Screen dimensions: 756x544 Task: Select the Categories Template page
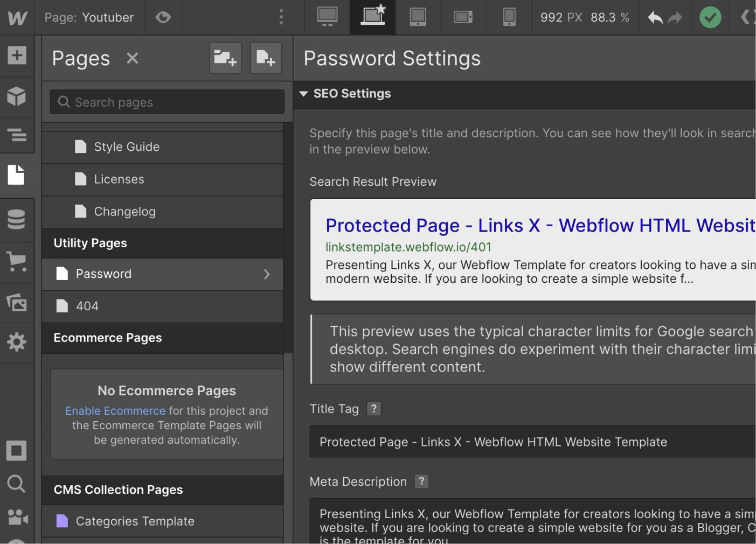tap(162, 521)
